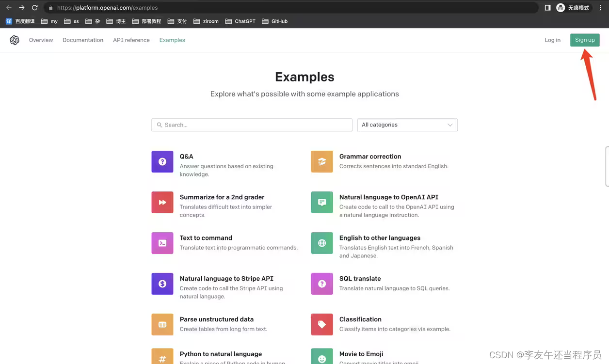The width and height of the screenshot is (609, 364).
Task: Reload the page with the refresh icon
Action: click(35, 8)
